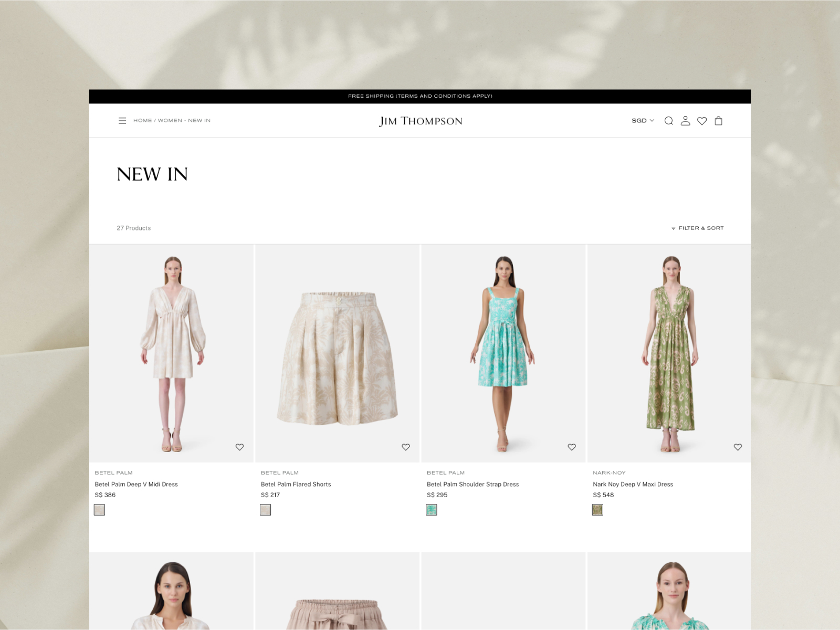Click the Jim Thompson logo
The width and height of the screenshot is (840, 630).
pyautogui.click(x=421, y=121)
